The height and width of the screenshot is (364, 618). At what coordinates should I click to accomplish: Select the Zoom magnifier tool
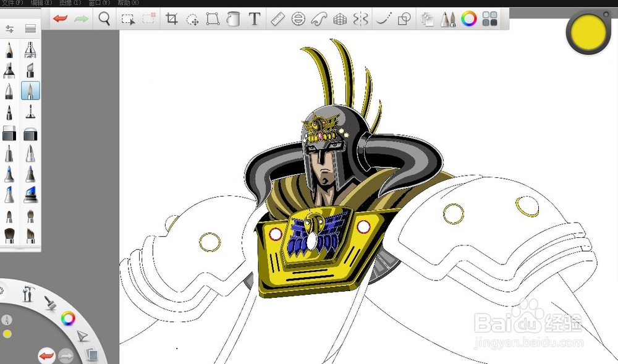(104, 19)
